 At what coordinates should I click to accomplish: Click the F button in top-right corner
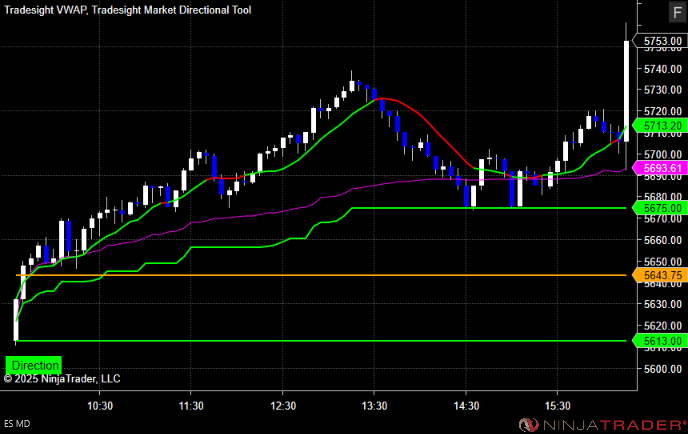pos(677,12)
